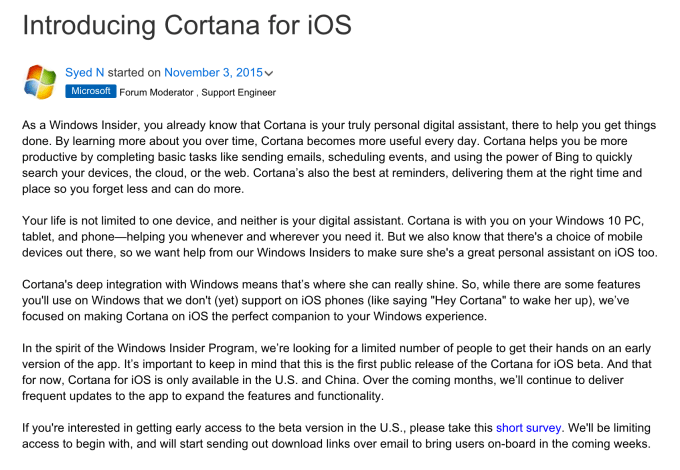Click the blue Microsoft badge
The width and height of the screenshot is (680, 470).
(x=91, y=91)
